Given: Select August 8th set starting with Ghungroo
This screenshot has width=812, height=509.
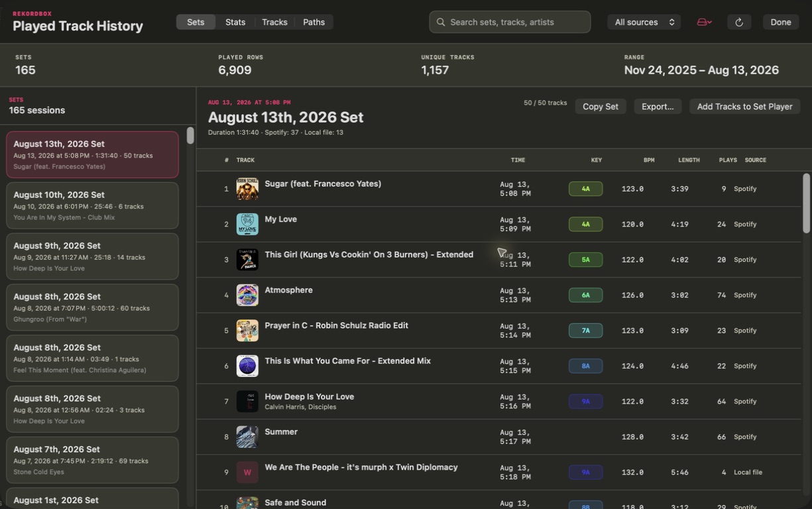Looking at the screenshot, I should point(92,308).
